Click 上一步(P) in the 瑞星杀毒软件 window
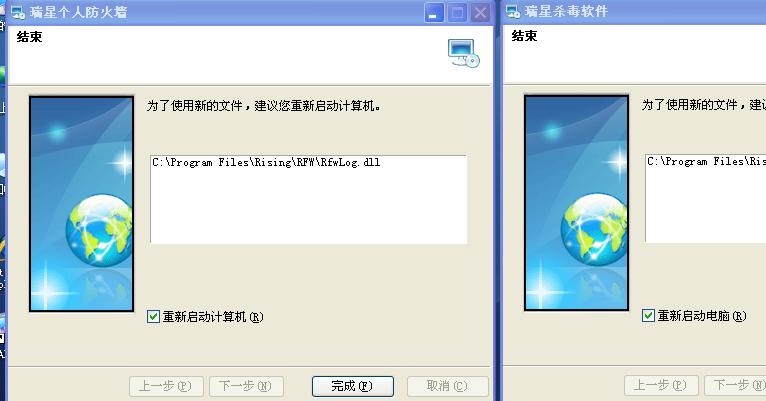This screenshot has height=401, width=766. pyautogui.click(x=661, y=386)
